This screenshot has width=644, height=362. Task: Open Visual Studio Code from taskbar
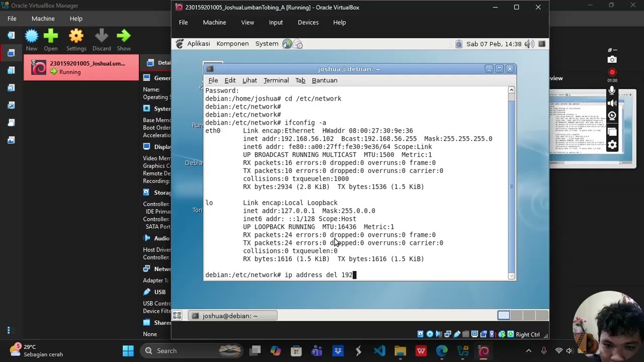(379, 351)
